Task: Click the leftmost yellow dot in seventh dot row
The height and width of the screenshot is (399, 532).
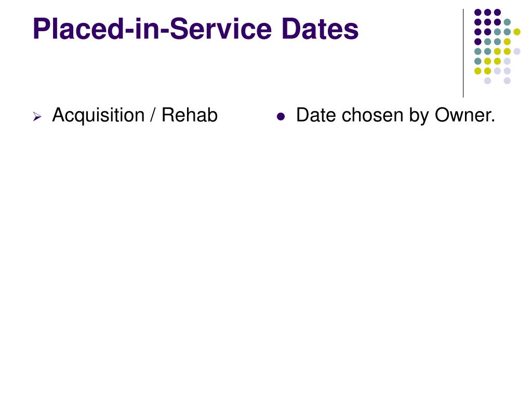Action: pyautogui.click(x=478, y=71)
